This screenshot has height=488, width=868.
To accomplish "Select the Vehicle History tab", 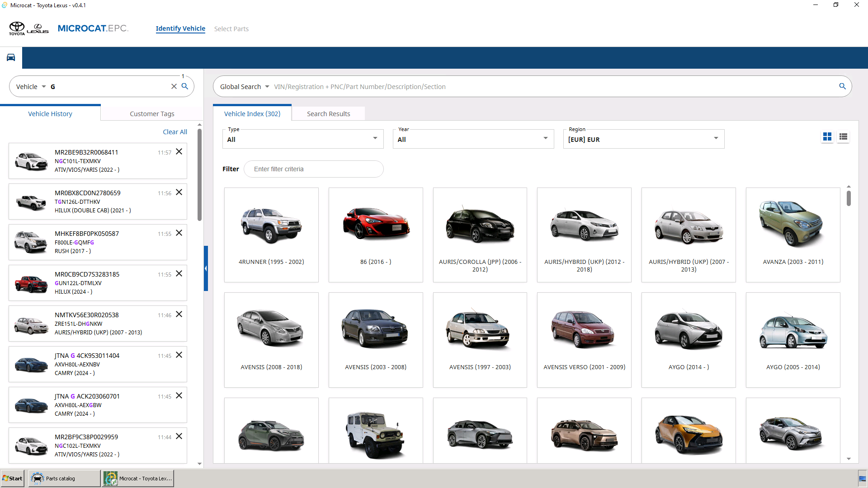I will tap(50, 113).
